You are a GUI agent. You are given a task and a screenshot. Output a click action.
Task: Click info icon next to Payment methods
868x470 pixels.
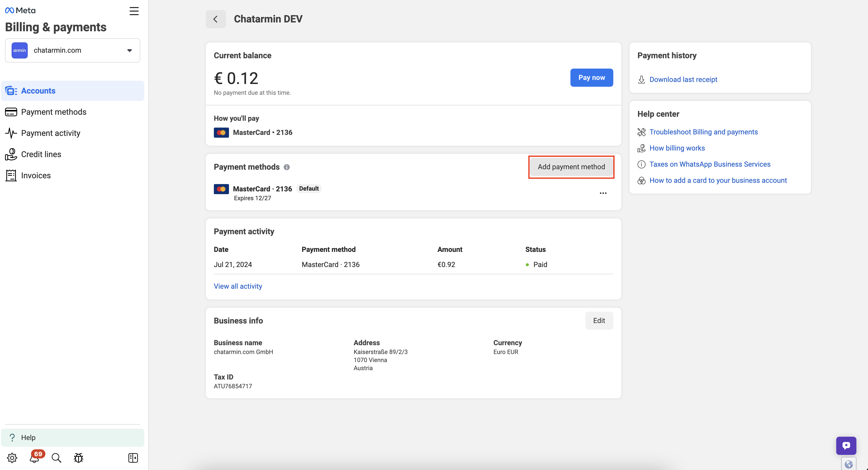[x=287, y=167]
